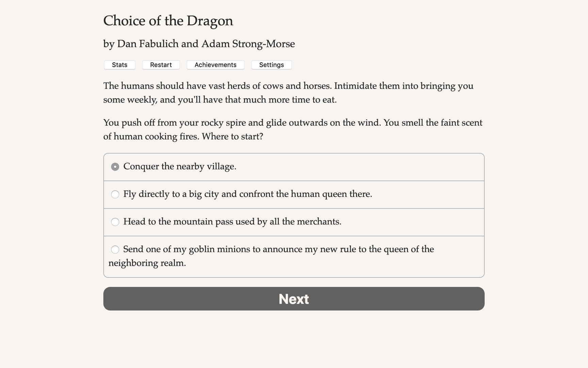Access game settings from the menu row
This screenshot has width=588, height=368.
pyautogui.click(x=271, y=65)
